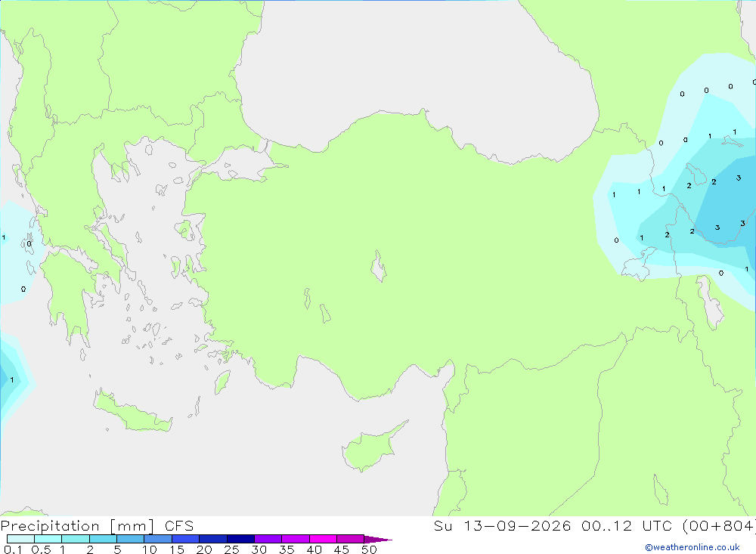Image resolution: width=756 pixels, height=554 pixels.
Task: Click the above-50 mm arrow tip of legend
Action: click(378, 540)
